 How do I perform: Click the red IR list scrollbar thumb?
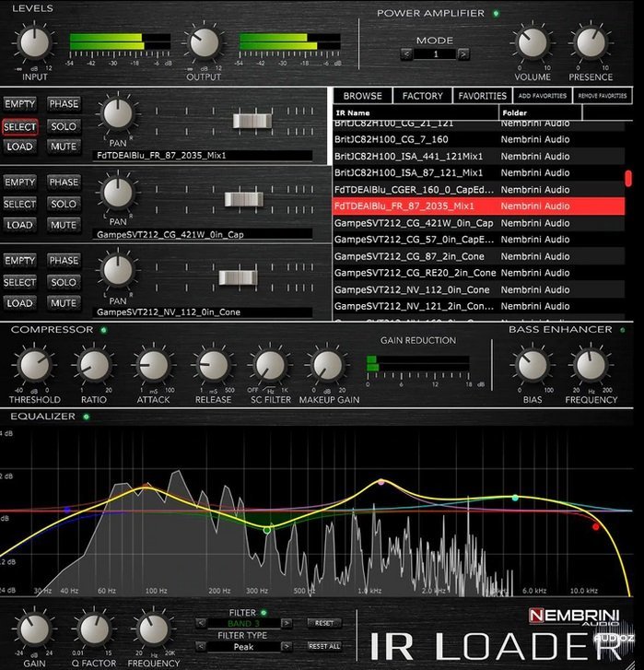coord(627,178)
